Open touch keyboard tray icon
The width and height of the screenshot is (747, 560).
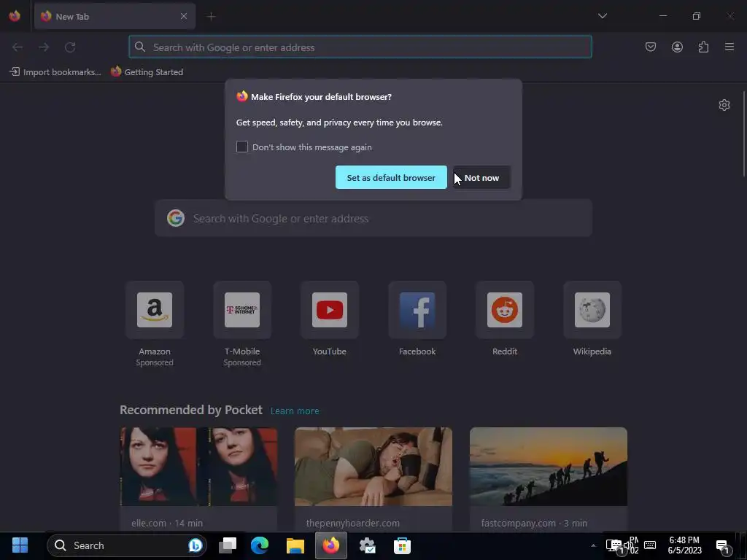(x=650, y=545)
